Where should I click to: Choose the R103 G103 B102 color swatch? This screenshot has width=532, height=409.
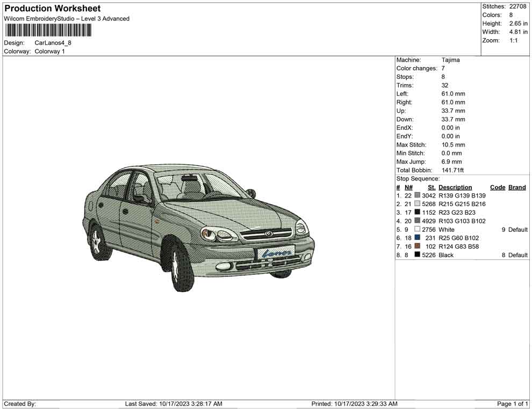point(418,221)
